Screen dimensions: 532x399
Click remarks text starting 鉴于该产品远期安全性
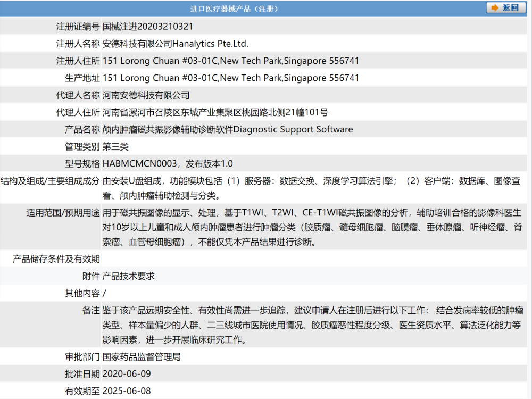tap(313, 325)
